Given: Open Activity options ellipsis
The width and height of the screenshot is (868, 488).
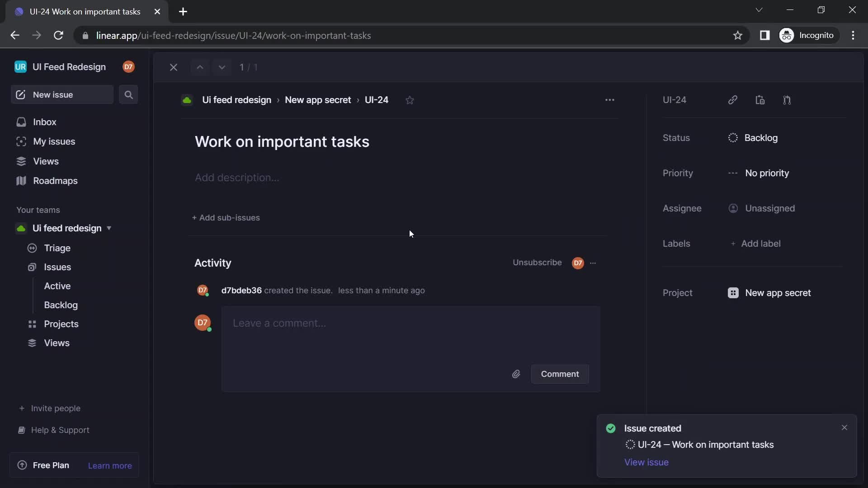Looking at the screenshot, I should [593, 263].
